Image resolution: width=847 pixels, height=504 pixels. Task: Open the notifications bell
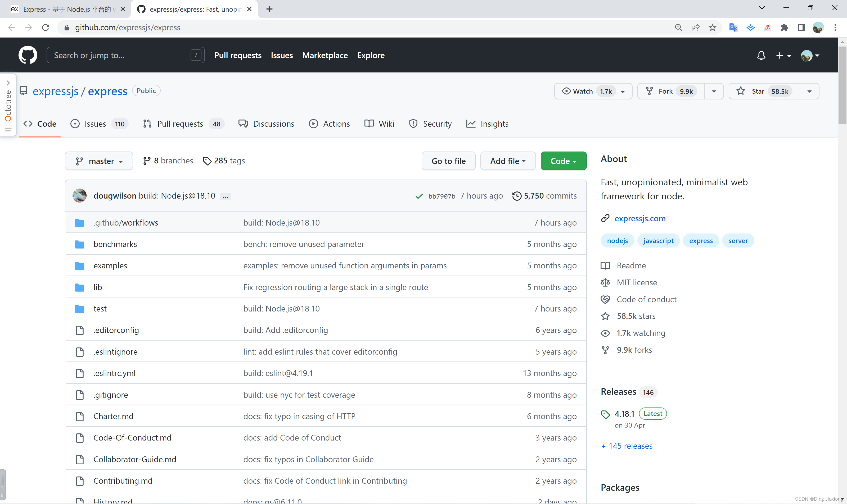coord(761,55)
